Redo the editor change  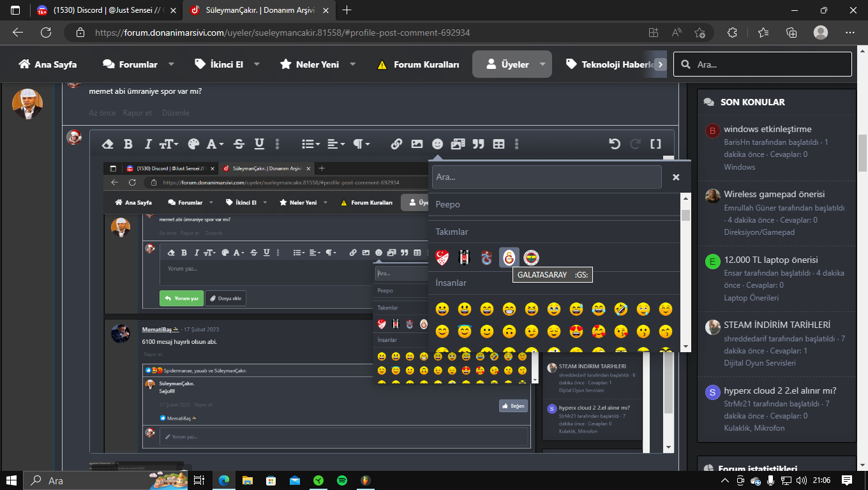(x=635, y=144)
